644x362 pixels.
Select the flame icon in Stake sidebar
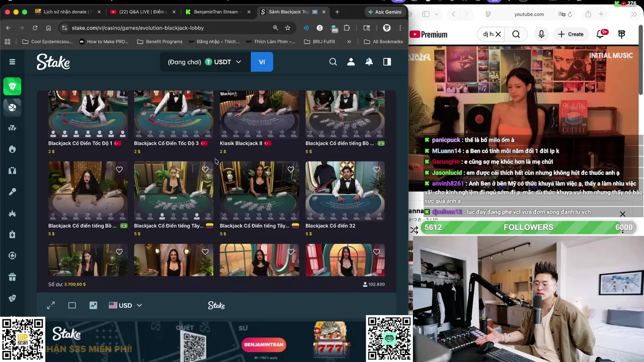tap(13, 149)
